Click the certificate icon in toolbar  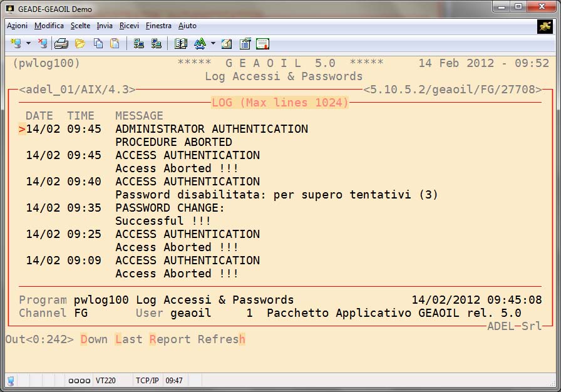pos(262,44)
